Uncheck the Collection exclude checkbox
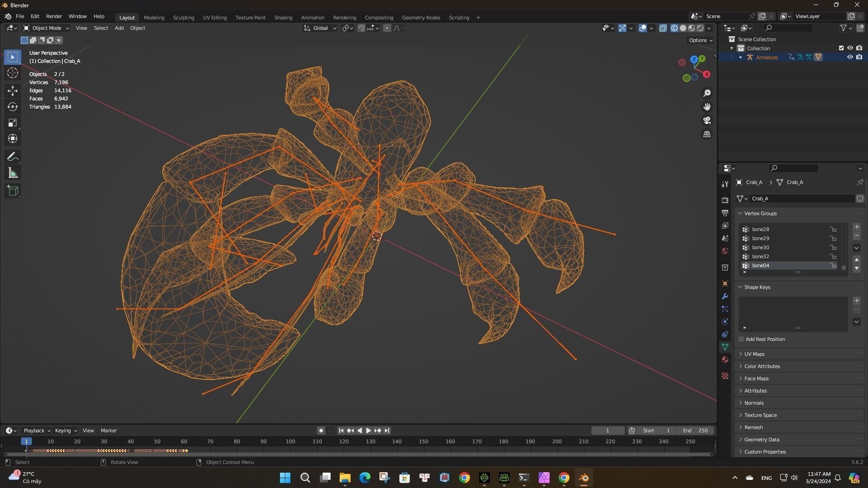Image resolution: width=868 pixels, height=488 pixels. click(841, 48)
